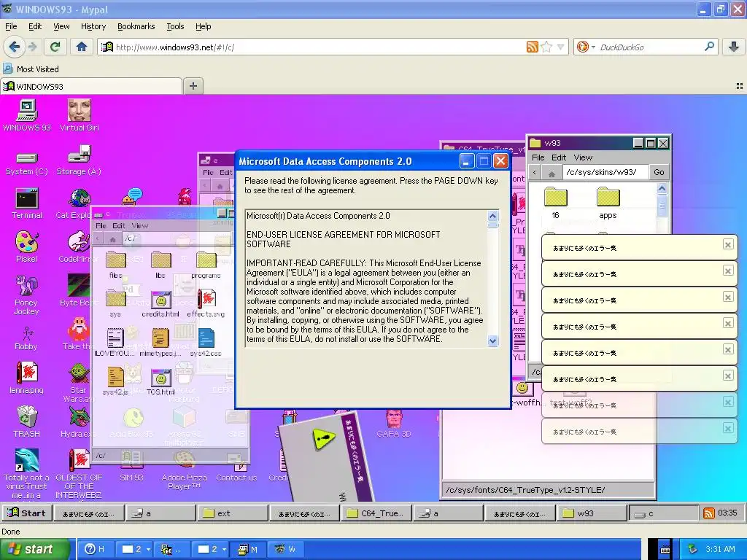Open the browser File menu

tap(11, 26)
